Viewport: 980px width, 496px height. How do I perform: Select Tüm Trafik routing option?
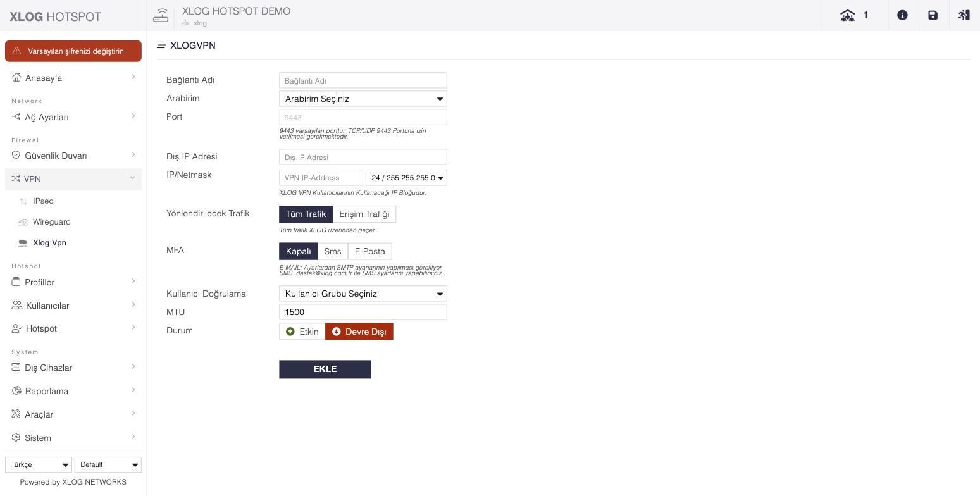click(x=306, y=214)
